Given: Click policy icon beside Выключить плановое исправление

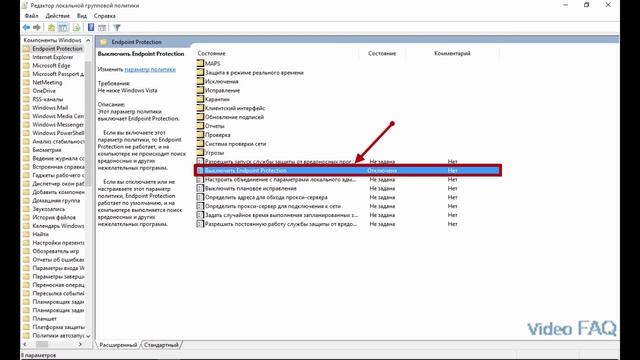Looking at the screenshot, I should pos(200,188).
